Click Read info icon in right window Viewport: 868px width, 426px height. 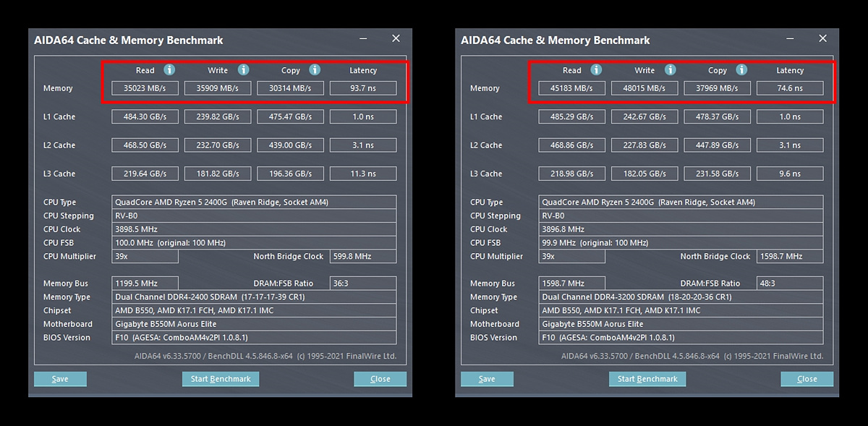click(x=596, y=70)
